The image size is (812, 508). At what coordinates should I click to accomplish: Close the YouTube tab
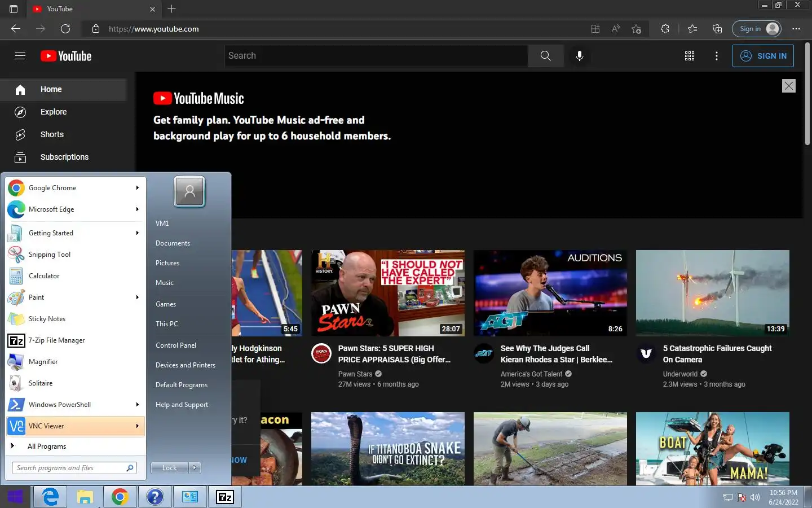click(152, 9)
